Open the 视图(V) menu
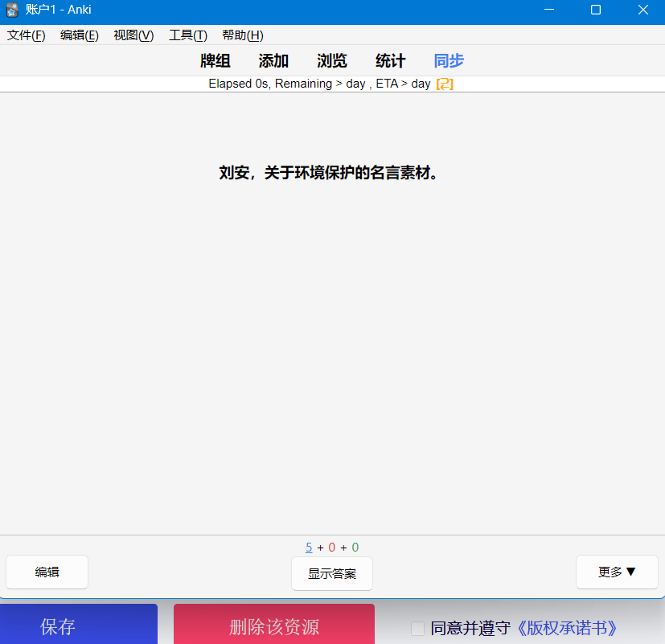Viewport: 665px width, 644px height. click(133, 35)
